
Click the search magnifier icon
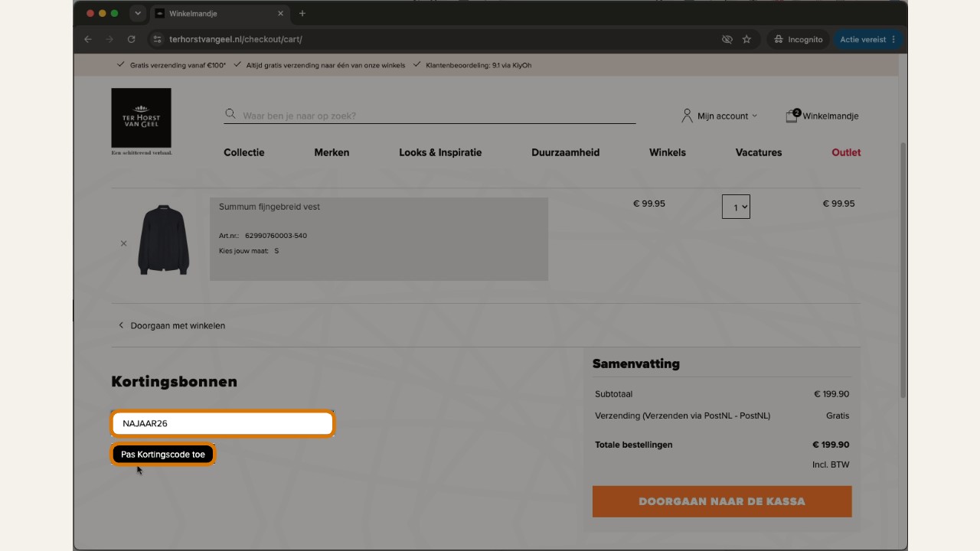pos(230,114)
